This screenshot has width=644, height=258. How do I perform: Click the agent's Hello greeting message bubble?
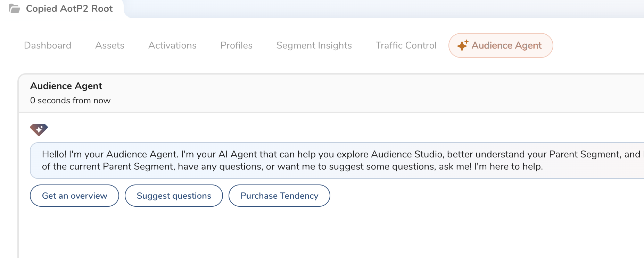[x=313, y=161]
